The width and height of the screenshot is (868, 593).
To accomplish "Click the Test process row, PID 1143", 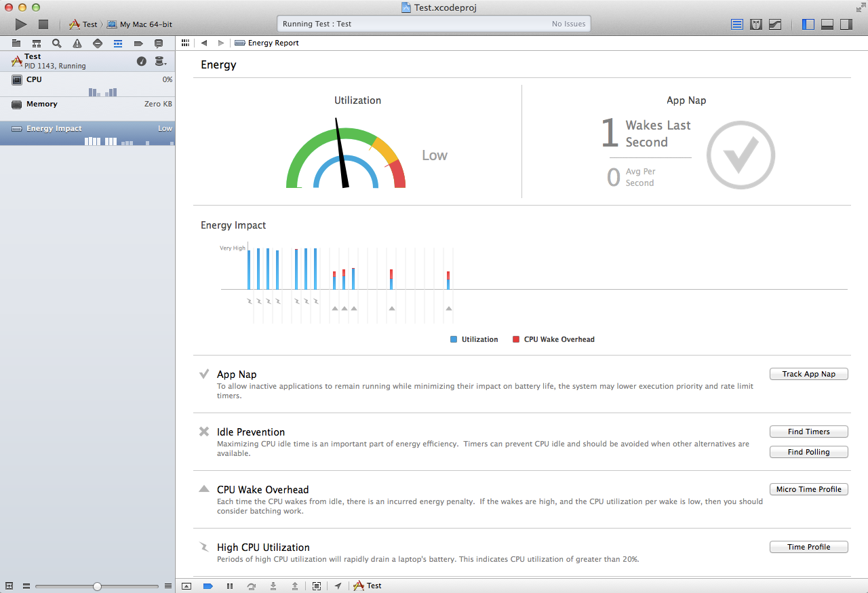I will pos(87,61).
